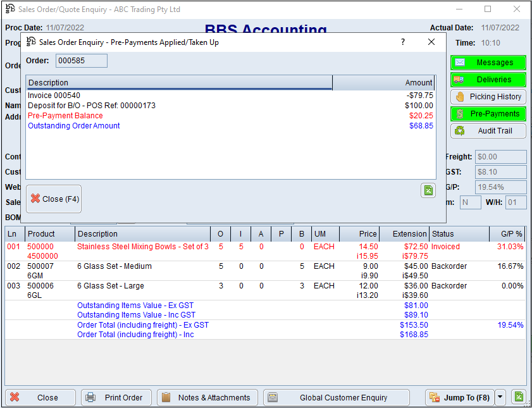
Task: Open the Pre-Payments panel button
Action: point(488,114)
